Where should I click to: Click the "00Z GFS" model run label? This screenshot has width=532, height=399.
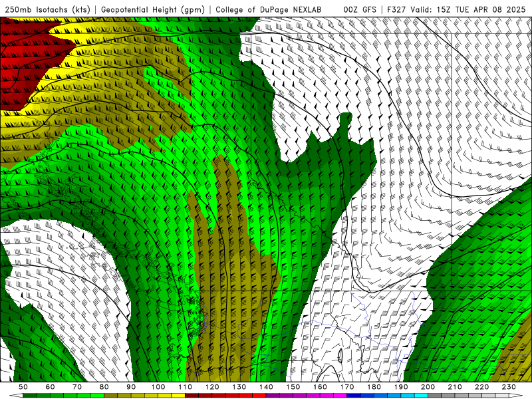click(x=360, y=9)
